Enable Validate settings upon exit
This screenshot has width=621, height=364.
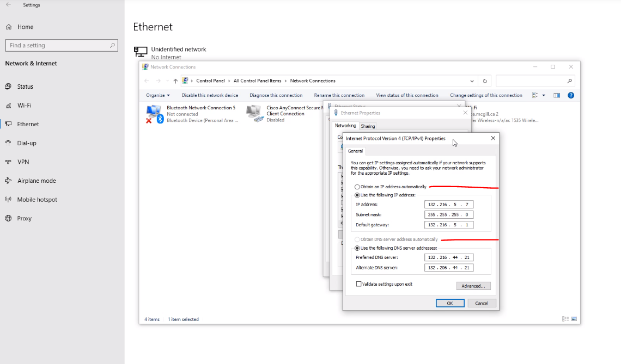coord(358,283)
